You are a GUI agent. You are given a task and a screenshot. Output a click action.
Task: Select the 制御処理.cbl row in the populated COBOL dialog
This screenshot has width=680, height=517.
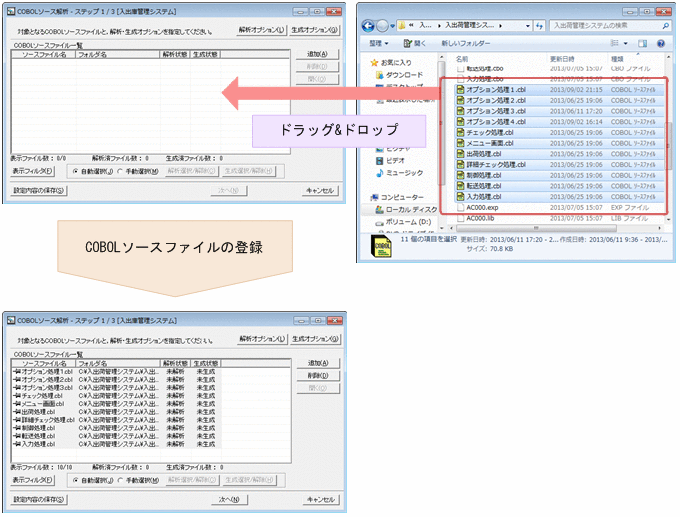coord(117,428)
